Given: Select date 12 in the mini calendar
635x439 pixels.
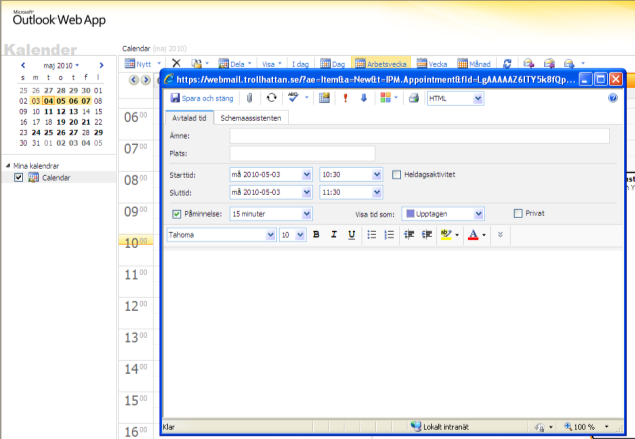Looking at the screenshot, I should [x=61, y=111].
